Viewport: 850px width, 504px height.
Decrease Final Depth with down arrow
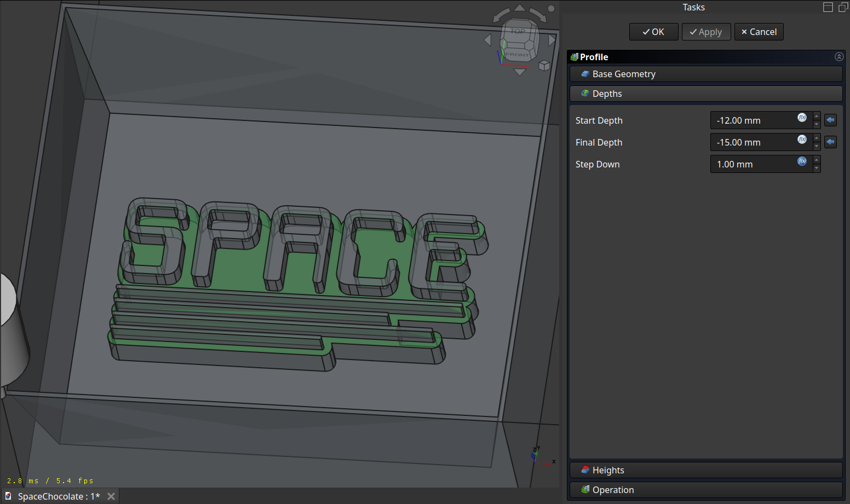coord(817,147)
